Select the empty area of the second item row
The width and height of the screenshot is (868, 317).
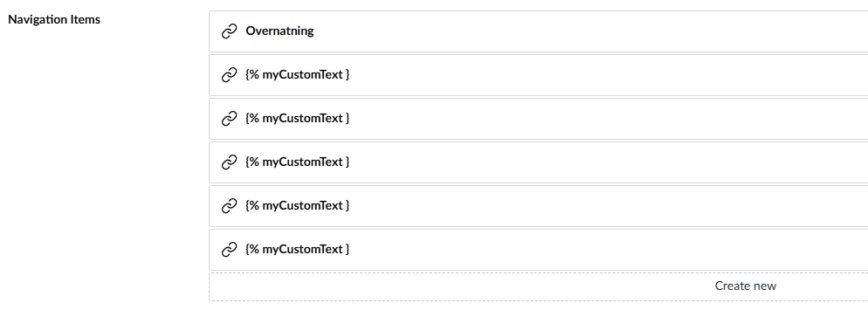[x=609, y=75]
